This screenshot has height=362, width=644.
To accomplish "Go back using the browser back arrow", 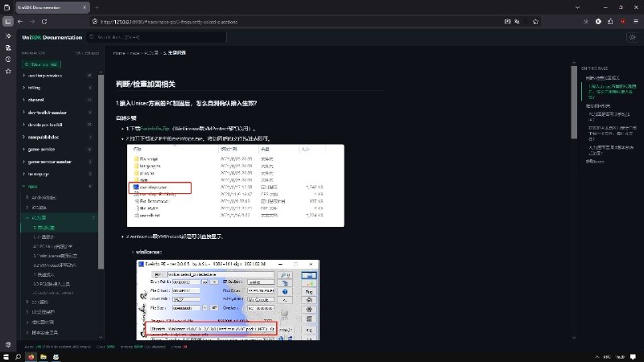I will (20, 22).
